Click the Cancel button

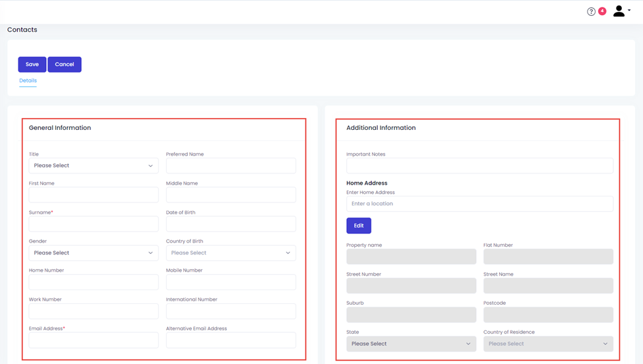(x=65, y=65)
